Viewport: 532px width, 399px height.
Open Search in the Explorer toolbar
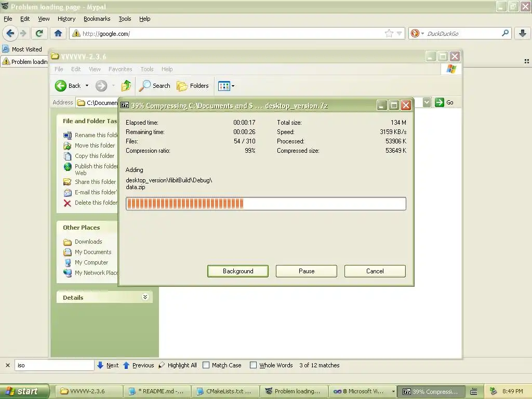[x=155, y=86]
